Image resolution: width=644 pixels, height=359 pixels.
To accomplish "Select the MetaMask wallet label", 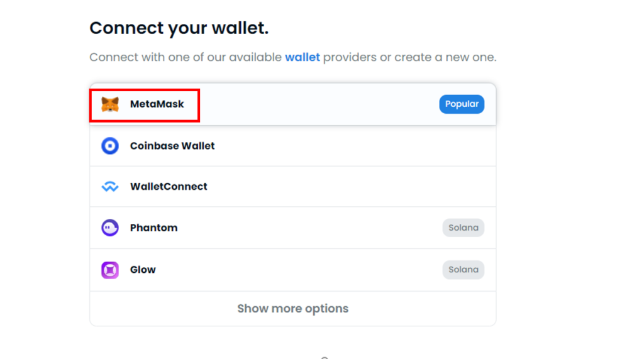I will pos(157,104).
